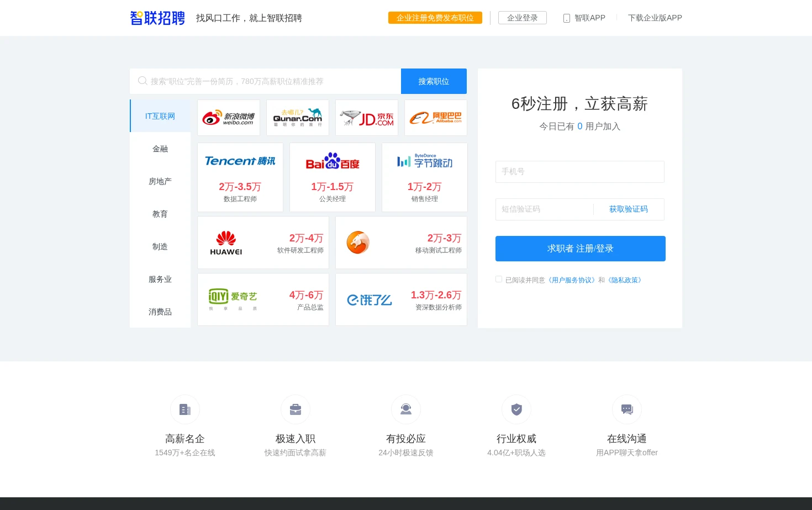This screenshot has height=510, width=812.
Task: Click the 企业注册免费发布职位 button
Action: point(435,18)
